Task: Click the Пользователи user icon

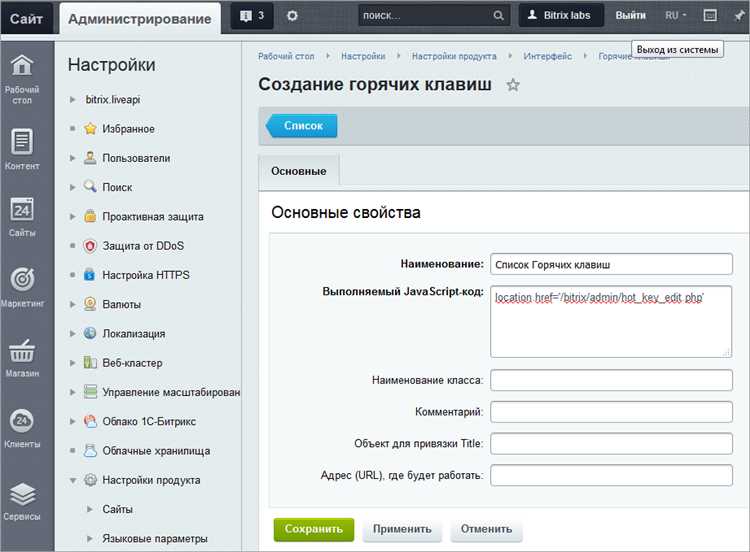Action: [x=90, y=158]
